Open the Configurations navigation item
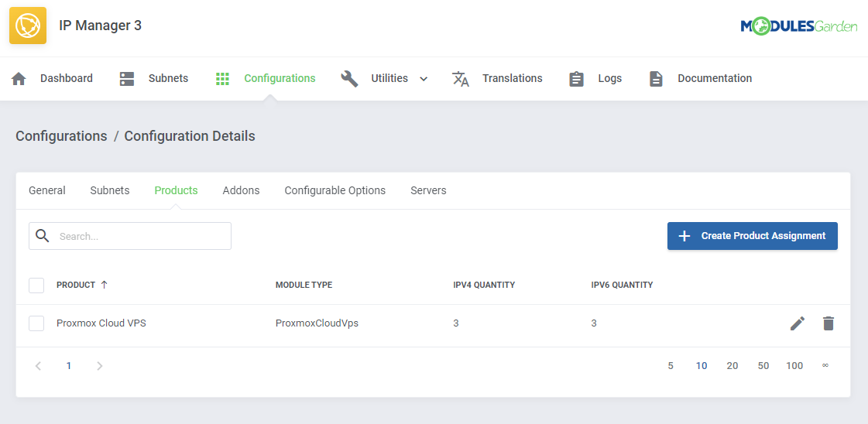The height and width of the screenshot is (424, 868). [280, 78]
